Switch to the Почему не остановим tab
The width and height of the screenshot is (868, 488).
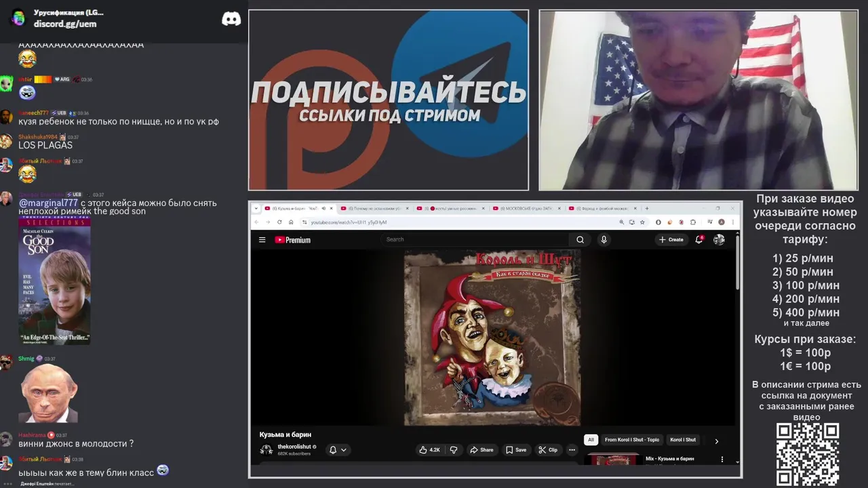[375, 209]
